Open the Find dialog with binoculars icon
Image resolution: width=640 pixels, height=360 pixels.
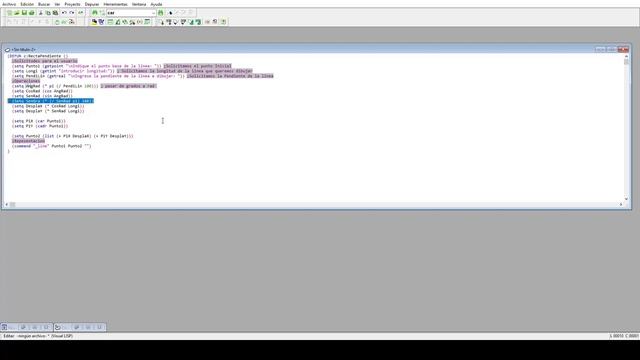[95, 13]
